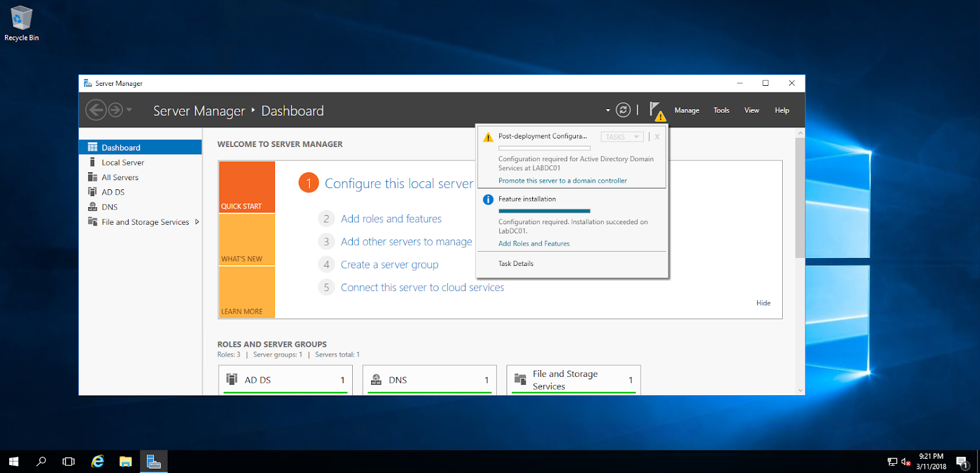Hide the welcome tile using the Hide link

[x=763, y=303]
